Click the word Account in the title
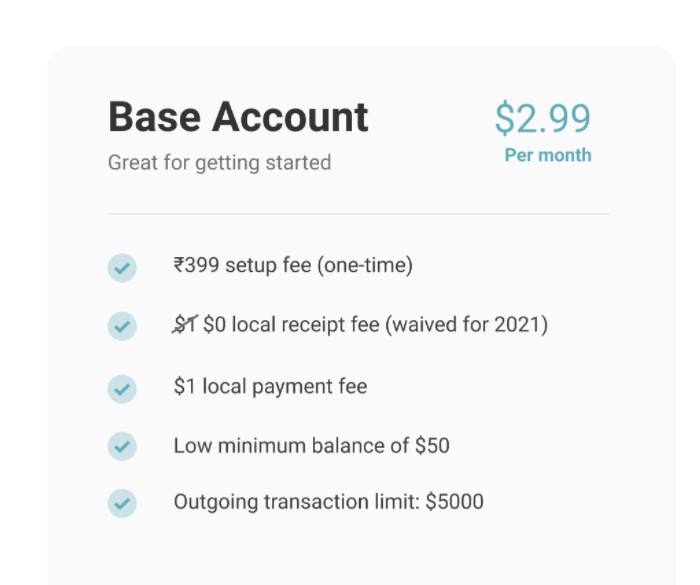This screenshot has width=700, height=585. coord(290,117)
